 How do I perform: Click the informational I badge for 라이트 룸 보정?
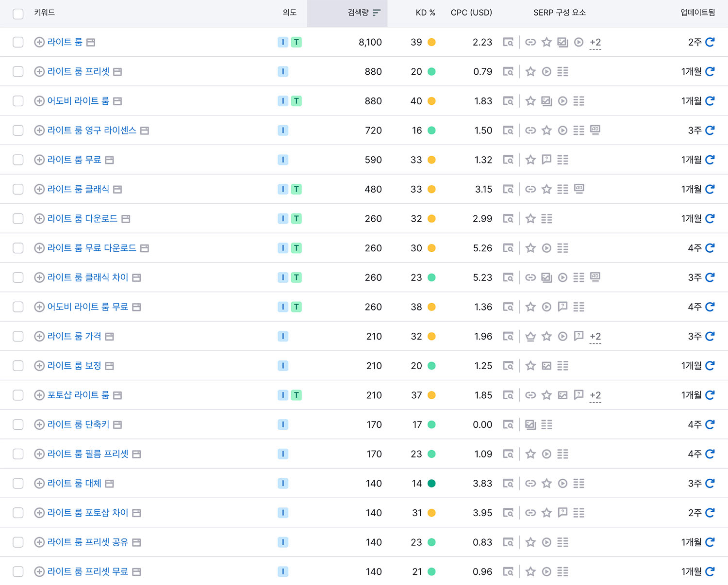(x=283, y=366)
